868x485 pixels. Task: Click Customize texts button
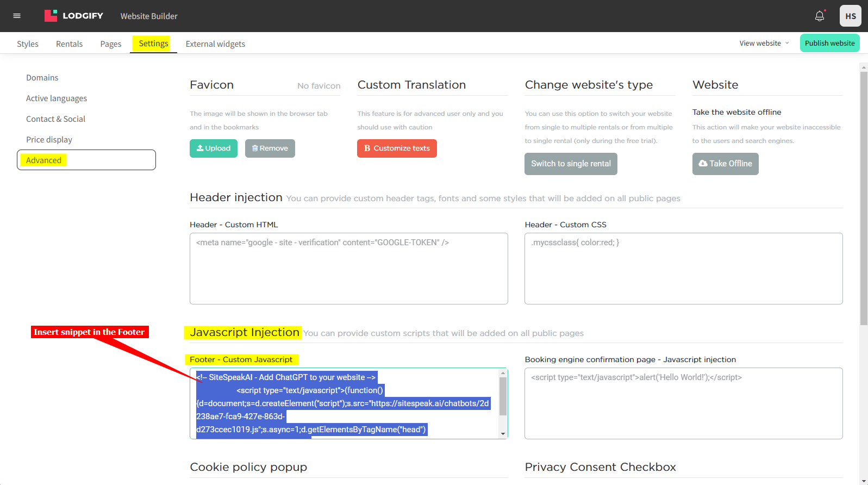pyautogui.click(x=397, y=148)
